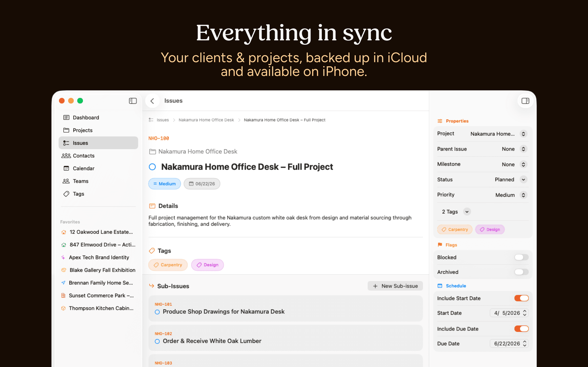Go to Contacts in the sidebar

[83, 156]
